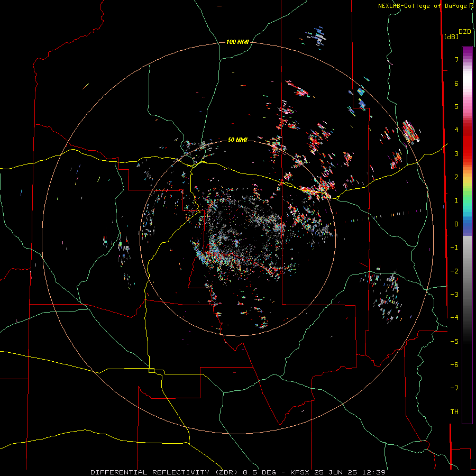The height and width of the screenshot is (476, 476).
Task: Click the [dB] units label
Action: [451, 36]
